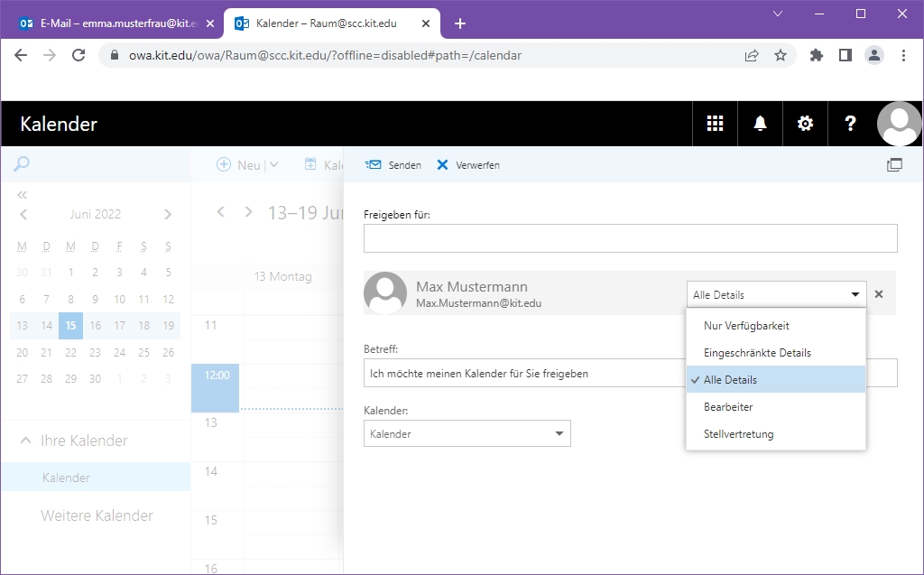Screen dimensions: 924x575
Task: Click the profile avatar in header
Action: point(899,124)
